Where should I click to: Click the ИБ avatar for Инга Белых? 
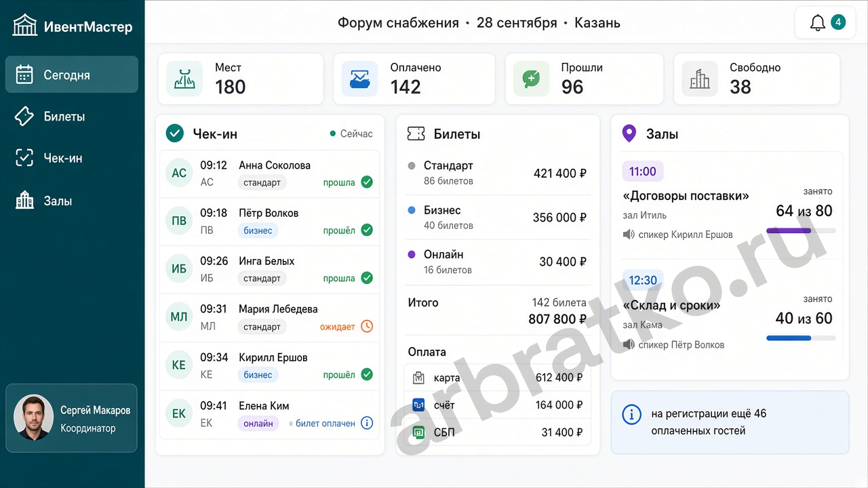tap(179, 269)
